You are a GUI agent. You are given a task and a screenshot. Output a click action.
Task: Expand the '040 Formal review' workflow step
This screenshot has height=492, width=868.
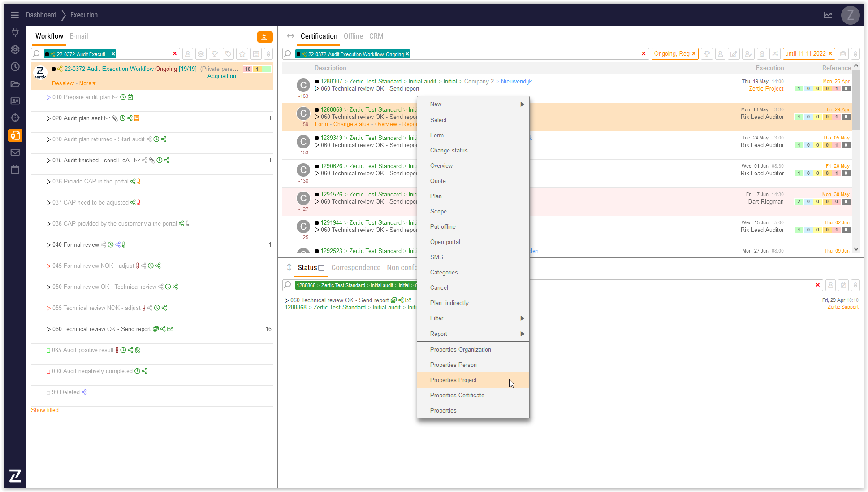tap(48, 245)
